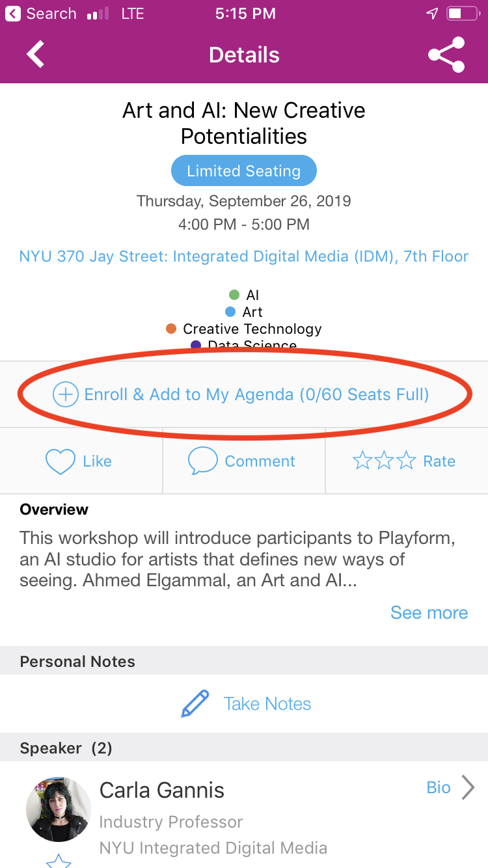Open the share icon

click(x=447, y=55)
